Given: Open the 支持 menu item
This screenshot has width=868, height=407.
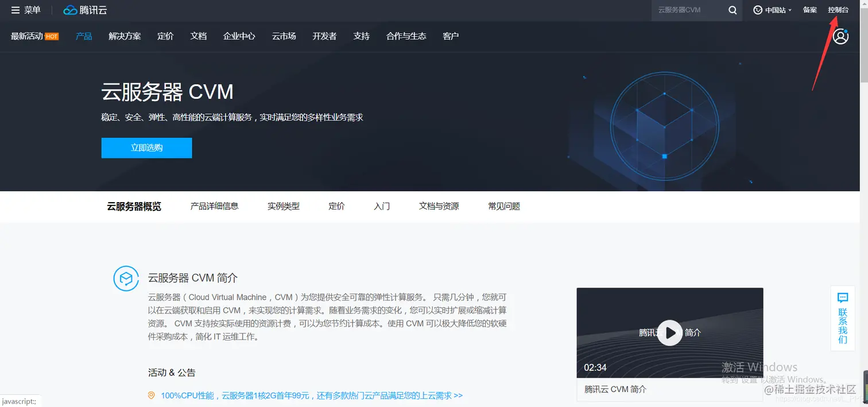Looking at the screenshot, I should pos(362,36).
